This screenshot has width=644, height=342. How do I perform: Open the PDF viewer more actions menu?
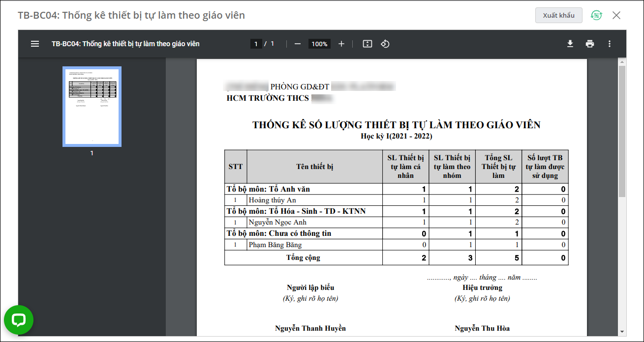pos(610,44)
